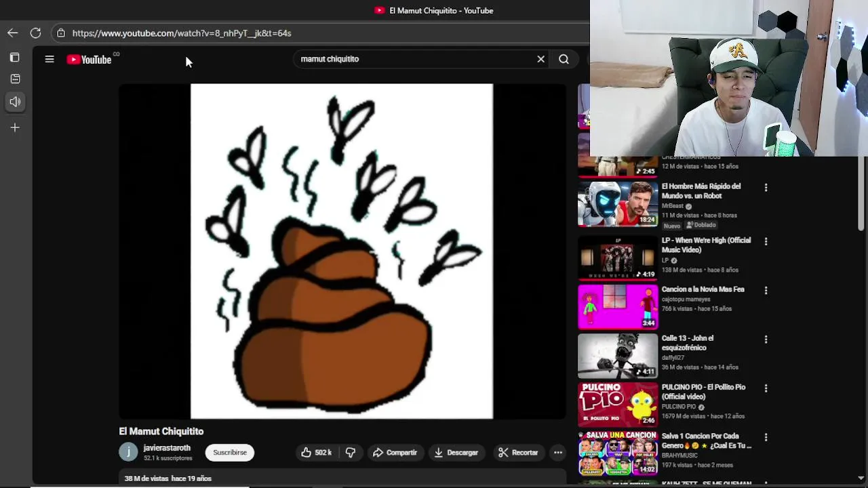The height and width of the screenshot is (488, 868).
Task: Click the 'daffyl27' channel name
Action: 673,357
